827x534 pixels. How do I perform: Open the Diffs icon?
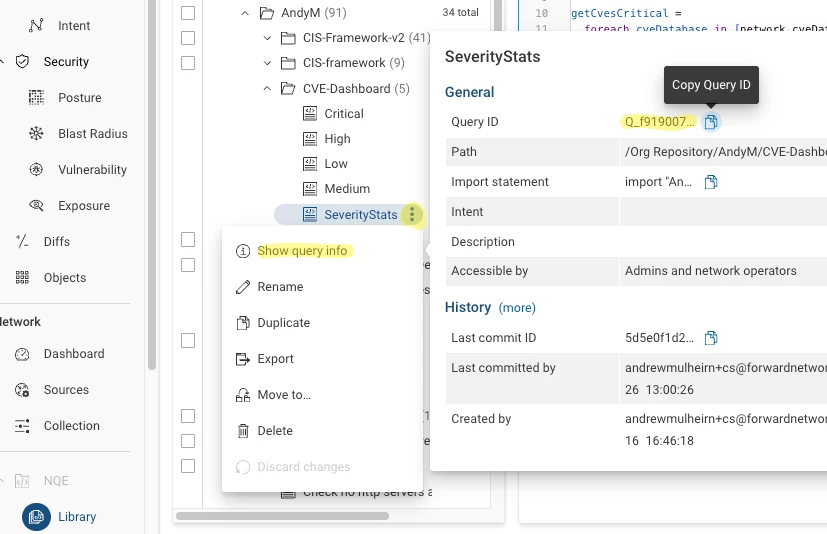point(22,241)
